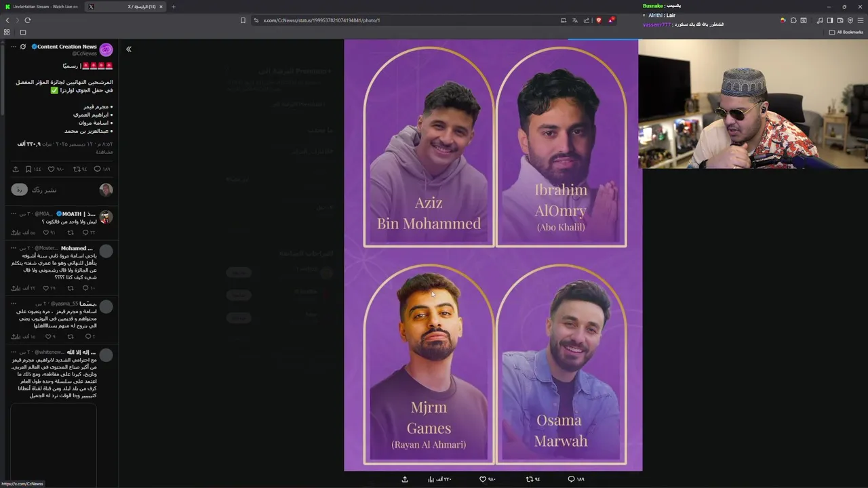Open Content Creation News profile avatar
868x488 pixels.
click(x=106, y=49)
